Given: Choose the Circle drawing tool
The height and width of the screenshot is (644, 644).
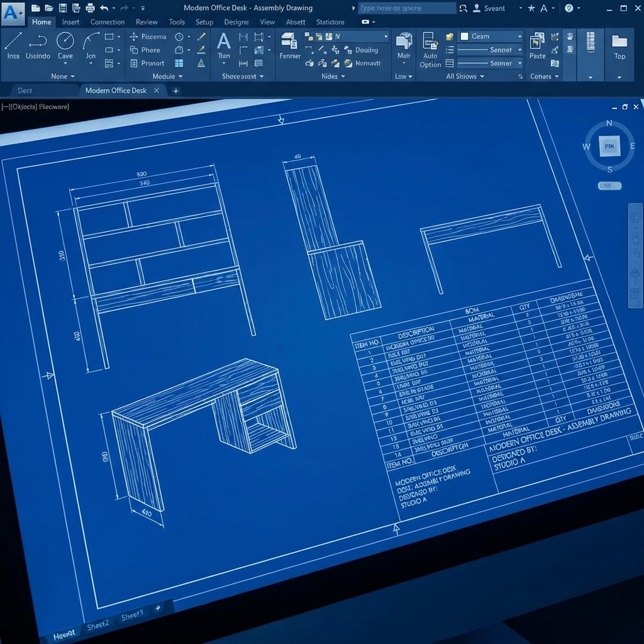Looking at the screenshot, I should click(x=65, y=41).
